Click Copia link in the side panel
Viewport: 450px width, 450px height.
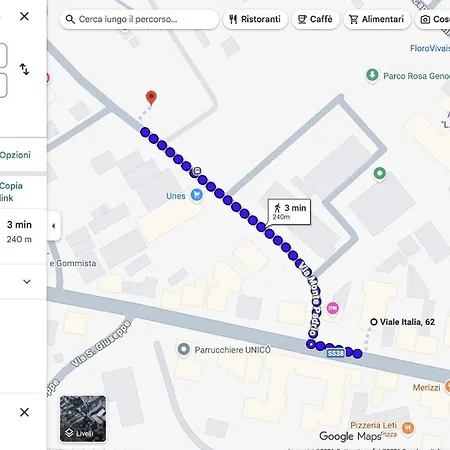11,192
